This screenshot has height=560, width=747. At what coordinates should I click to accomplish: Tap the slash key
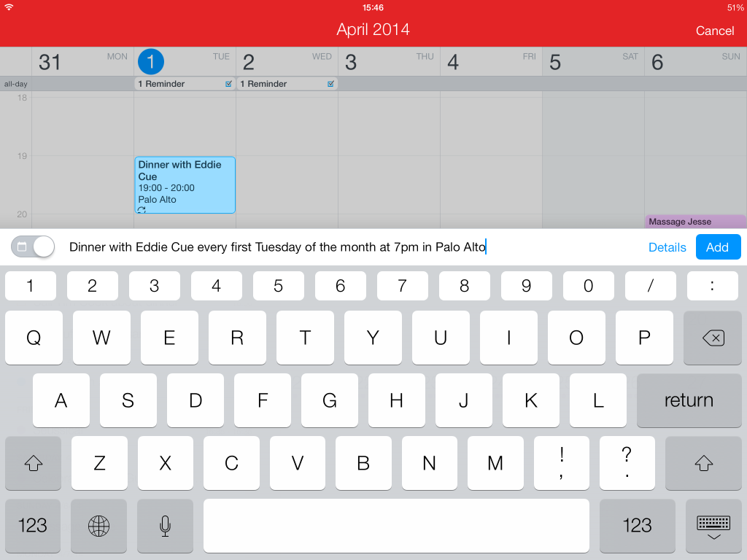tap(650, 286)
